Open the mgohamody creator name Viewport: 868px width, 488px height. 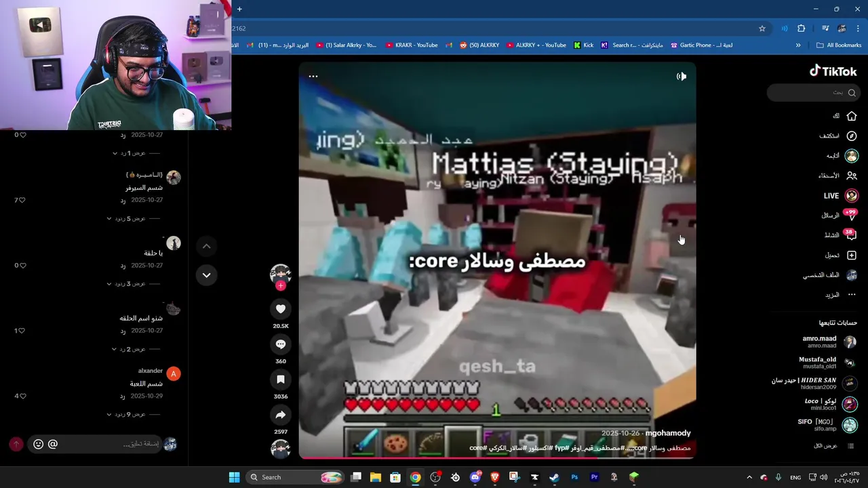pos(668,433)
